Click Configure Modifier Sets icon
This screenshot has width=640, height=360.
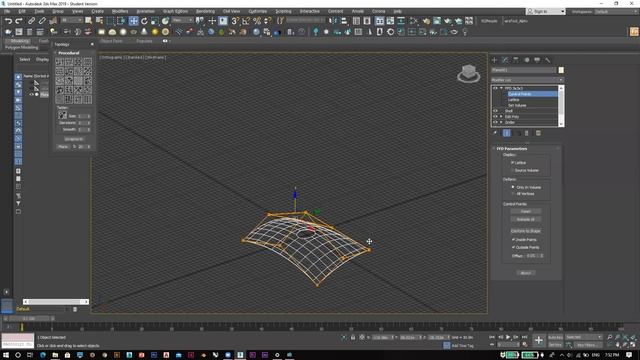coord(538,133)
